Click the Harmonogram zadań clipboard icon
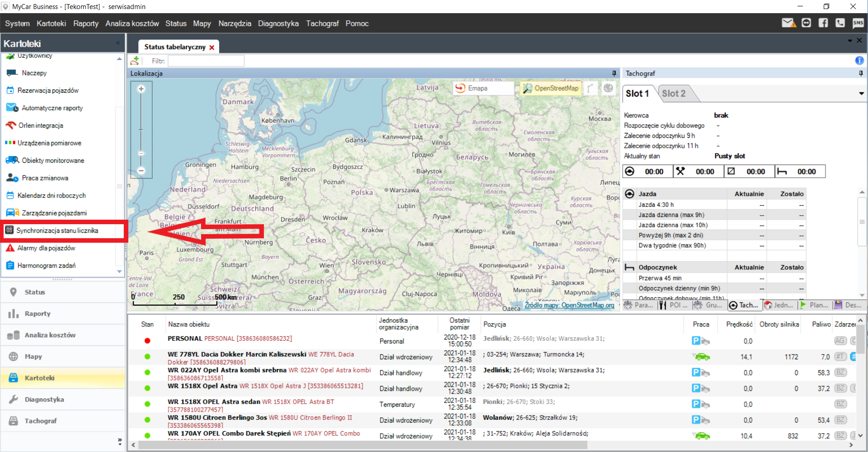Image resolution: width=868 pixels, height=452 pixels. pos(10,265)
